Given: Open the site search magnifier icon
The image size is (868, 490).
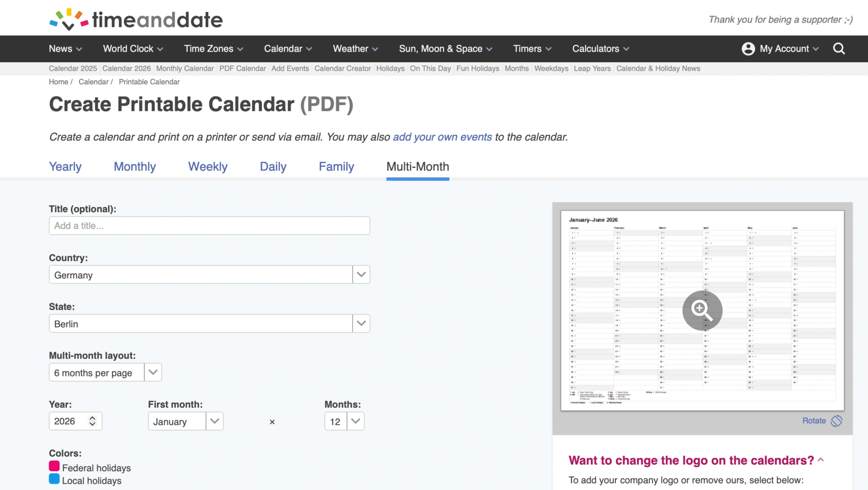Looking at the screenshot, I should click(x=839, y=49).
